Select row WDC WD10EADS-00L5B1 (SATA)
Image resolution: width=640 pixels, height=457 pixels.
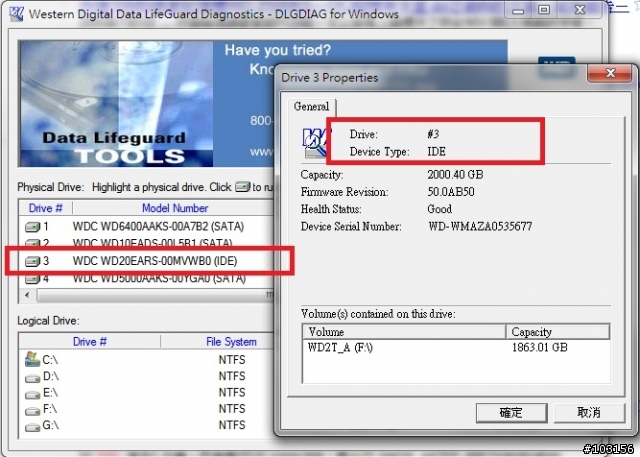pyautogui.click(x=147, y=243)
